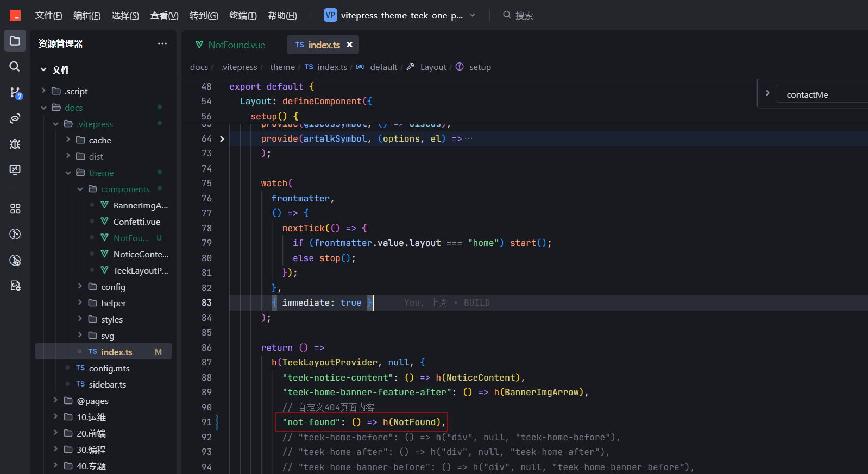Close the index.ts editor tab

click(350, 45)
